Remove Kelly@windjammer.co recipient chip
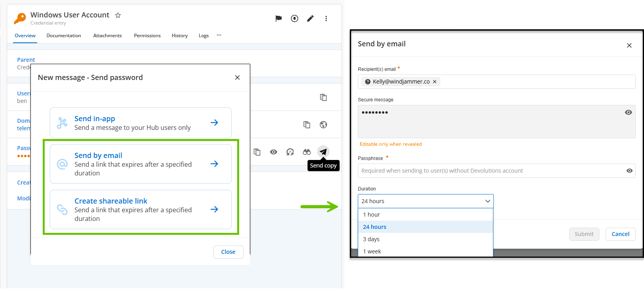644x297 pixels. [435, 82]
